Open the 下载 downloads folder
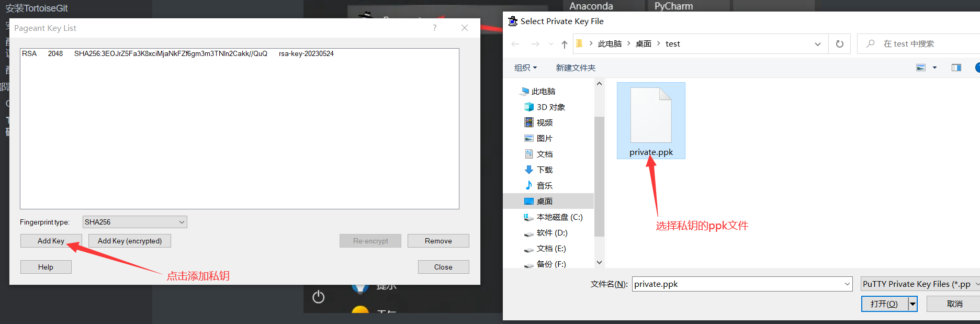980x324 pixels. coord(544,170)
